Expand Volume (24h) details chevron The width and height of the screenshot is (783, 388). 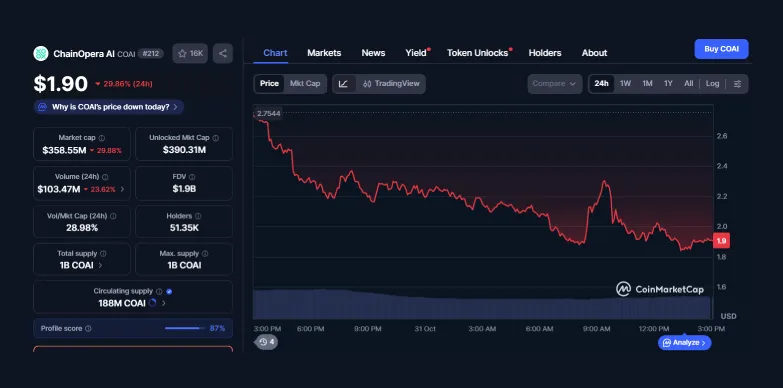coord(123,190)
